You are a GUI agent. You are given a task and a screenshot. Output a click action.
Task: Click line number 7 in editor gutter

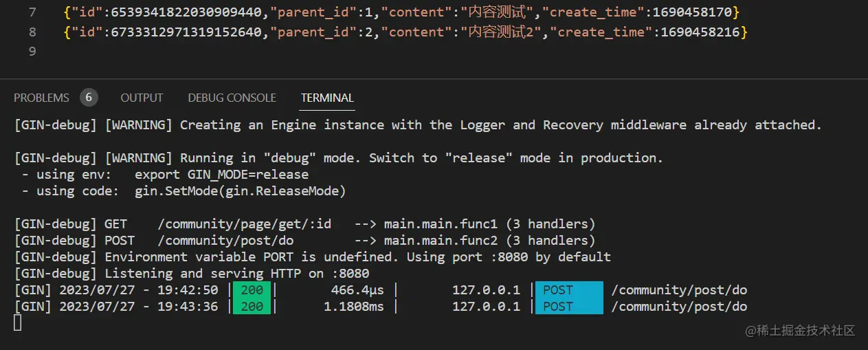33,12
